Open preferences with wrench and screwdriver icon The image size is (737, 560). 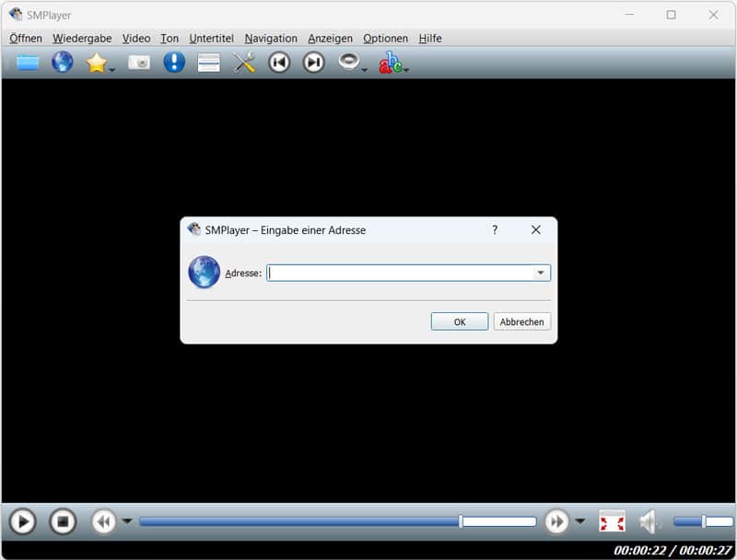244,62
